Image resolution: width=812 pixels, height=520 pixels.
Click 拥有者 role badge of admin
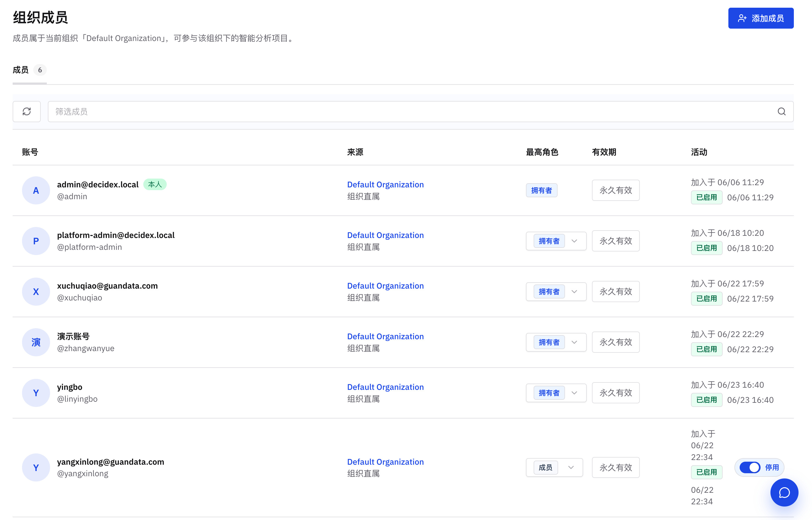[x=541, y=190]
